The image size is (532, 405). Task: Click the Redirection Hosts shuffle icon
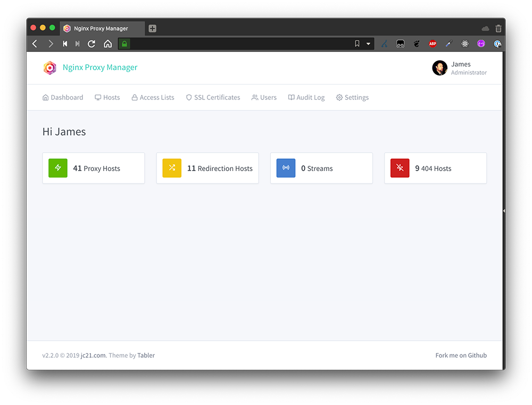(171, 168)
